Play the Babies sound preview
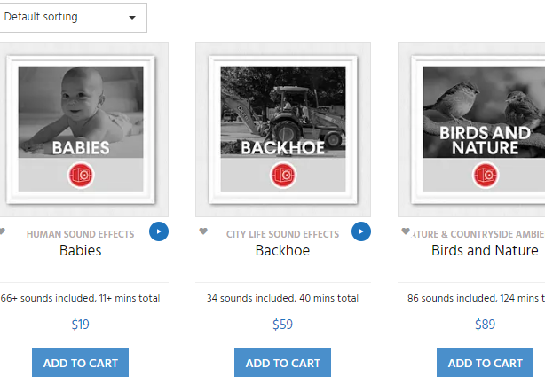The height and width of the screenshot is (392, 545). (x=159, y=231)
